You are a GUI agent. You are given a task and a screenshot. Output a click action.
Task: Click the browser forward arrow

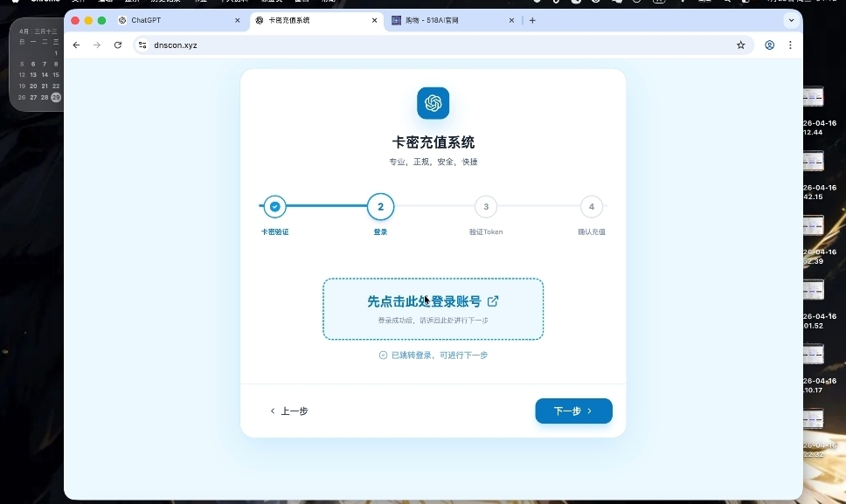pyautogui.click(x=97, y=45)
